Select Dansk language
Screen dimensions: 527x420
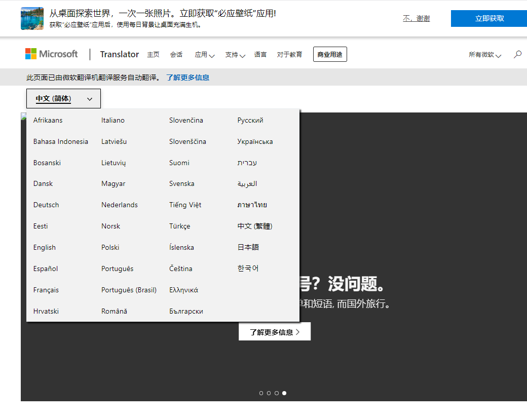[x=43, y=184]
